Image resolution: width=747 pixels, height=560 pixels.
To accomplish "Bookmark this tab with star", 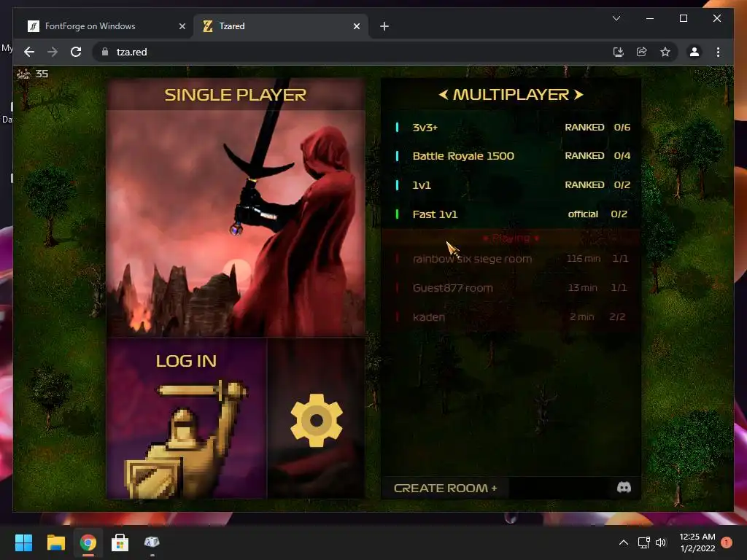I will point(665,52).
